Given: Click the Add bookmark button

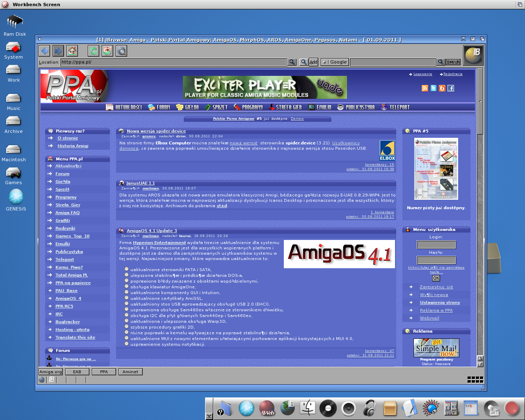Looking at the screenshot, I should [313, 62].
